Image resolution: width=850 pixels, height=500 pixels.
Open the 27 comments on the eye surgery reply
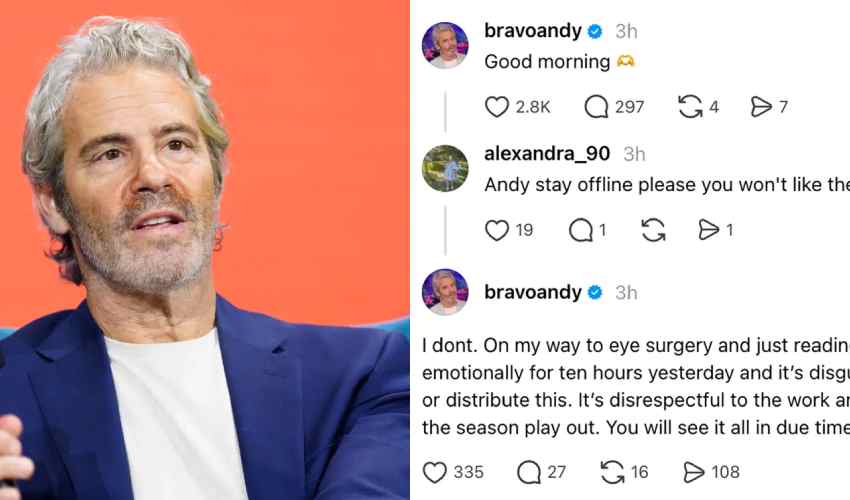point(529,472)
